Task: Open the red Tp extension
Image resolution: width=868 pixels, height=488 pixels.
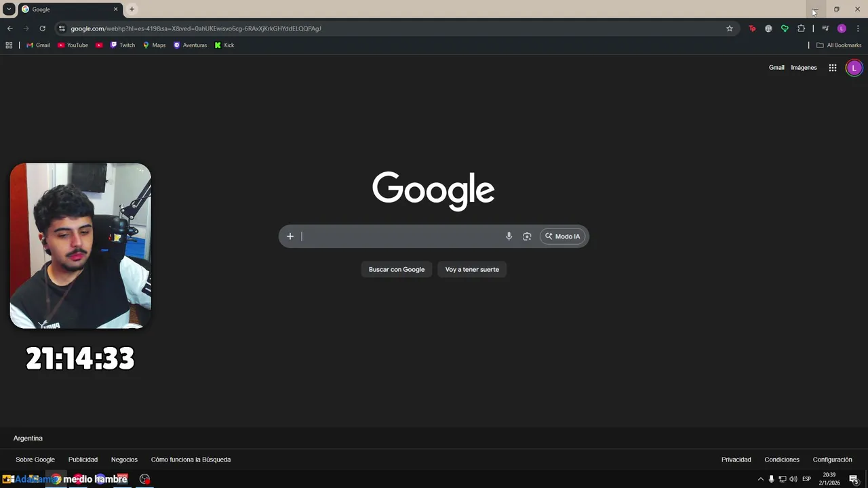Action: pyautogui.click(x=752, y=28)
